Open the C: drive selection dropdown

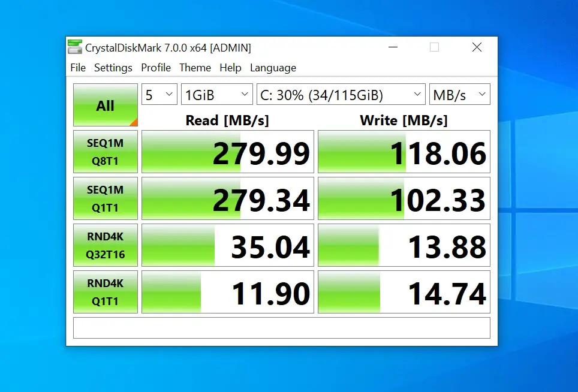click(341, 95)
